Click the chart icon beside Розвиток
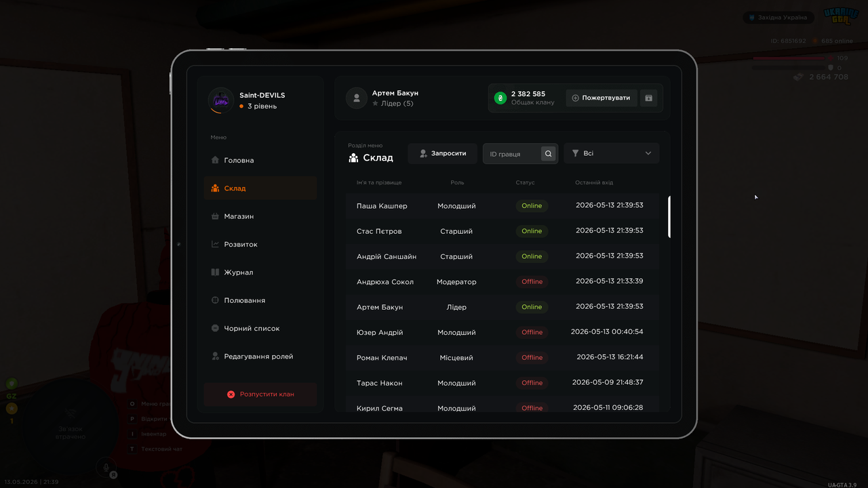The height and width of the screenshot is (488, 868). (x=215, y=244)
